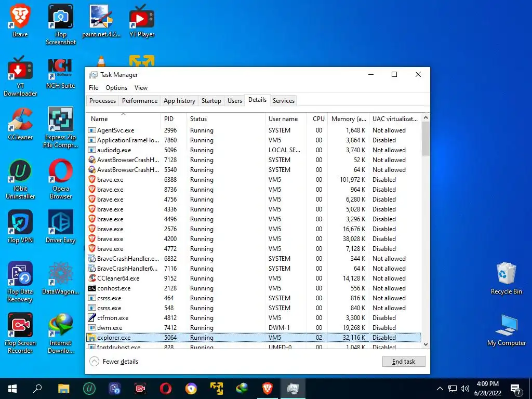Screen dimensions: 532x399
Task: Select the CCleaner64.exe process row
Action: click(254, 278)
